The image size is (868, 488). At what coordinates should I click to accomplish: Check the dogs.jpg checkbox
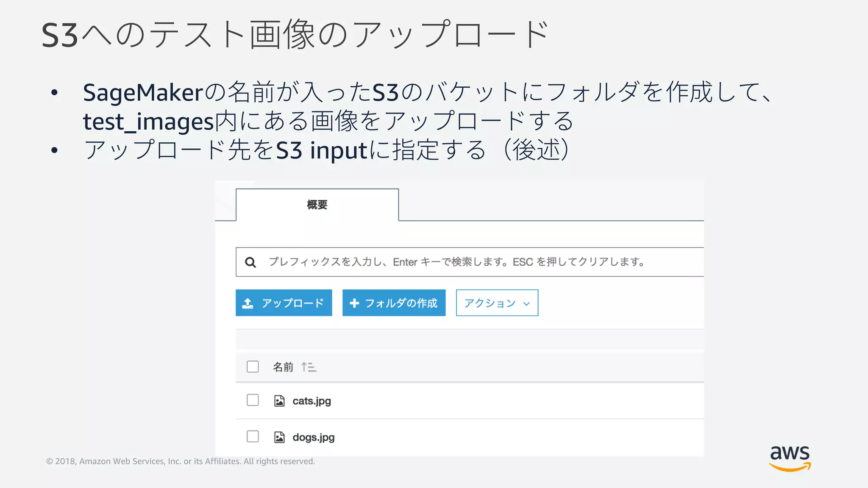(x=253, y=436)
